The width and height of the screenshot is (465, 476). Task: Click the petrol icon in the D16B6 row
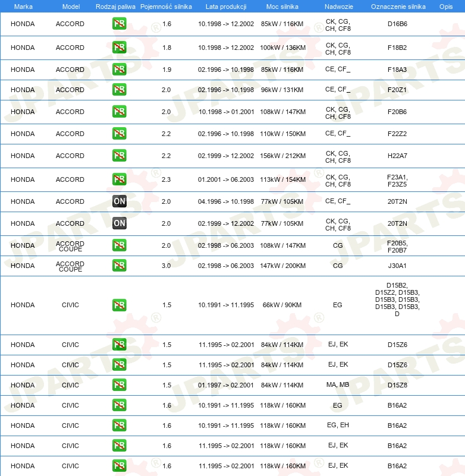[119, 24]
